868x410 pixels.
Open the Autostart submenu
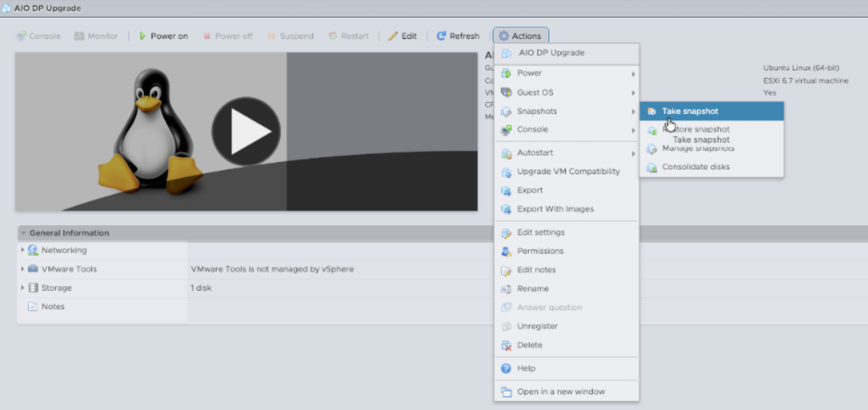click(567, 153)
